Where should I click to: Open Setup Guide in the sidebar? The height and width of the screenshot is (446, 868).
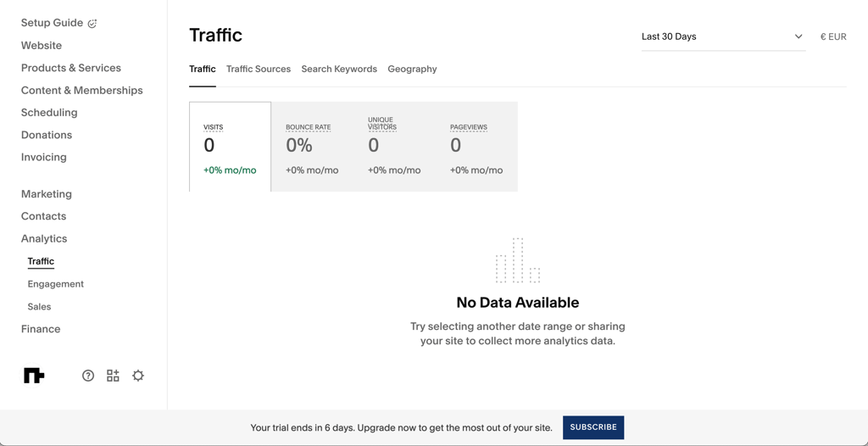52,23
